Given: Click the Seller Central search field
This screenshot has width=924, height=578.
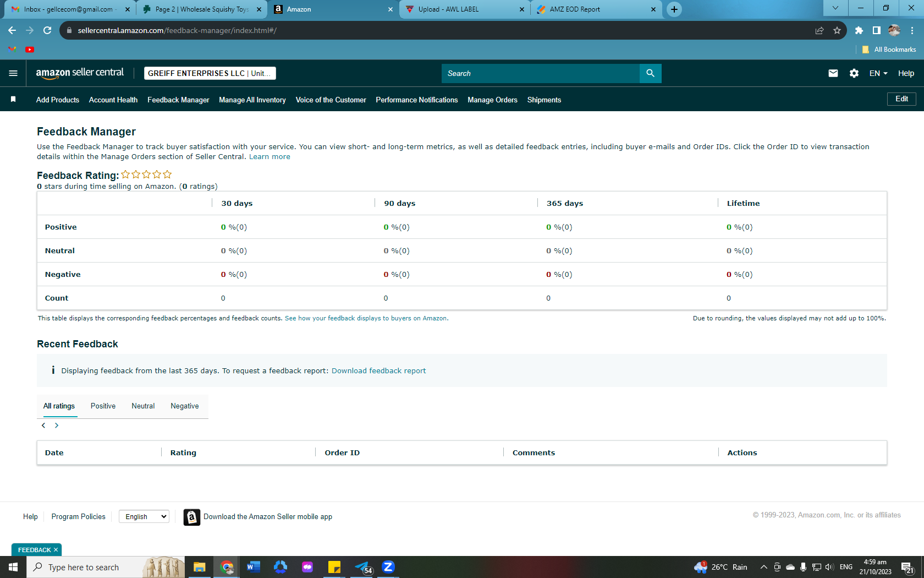Looking at the screenshot, I should [541, 73].
